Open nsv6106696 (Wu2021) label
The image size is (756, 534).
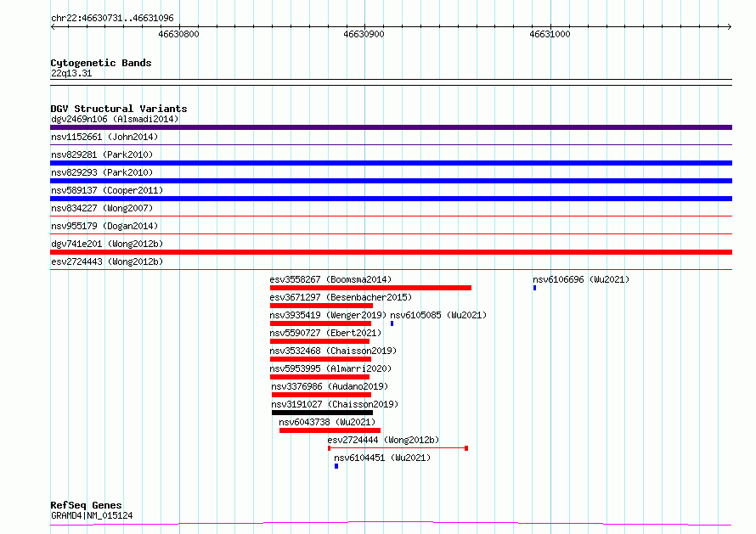pos(581,279)
